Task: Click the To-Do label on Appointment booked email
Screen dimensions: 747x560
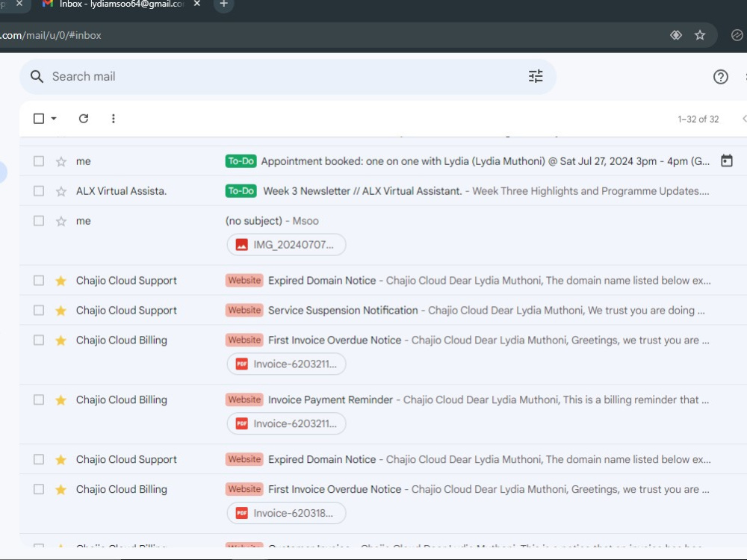Action: coord(241,161)
